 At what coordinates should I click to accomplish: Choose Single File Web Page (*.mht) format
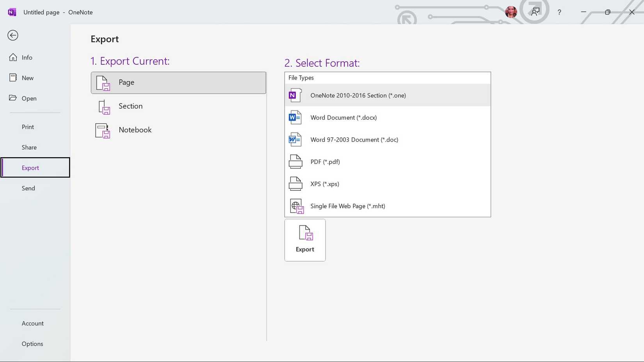347,206
